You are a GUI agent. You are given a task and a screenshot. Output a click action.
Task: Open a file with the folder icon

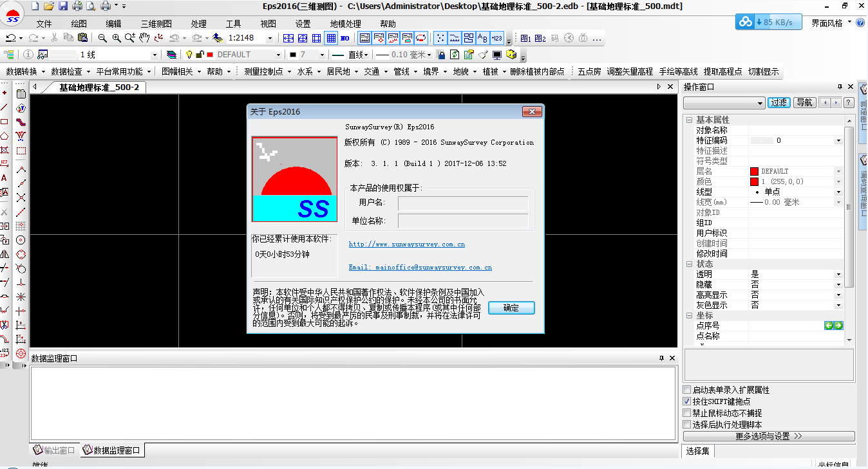pyautogui.click(x=48, y=6)
